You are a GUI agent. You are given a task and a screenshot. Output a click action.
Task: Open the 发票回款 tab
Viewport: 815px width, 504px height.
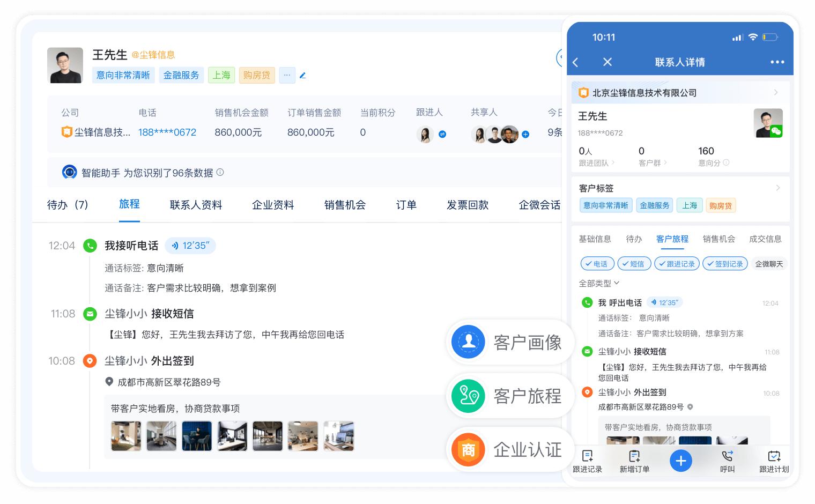pos(468,205)
